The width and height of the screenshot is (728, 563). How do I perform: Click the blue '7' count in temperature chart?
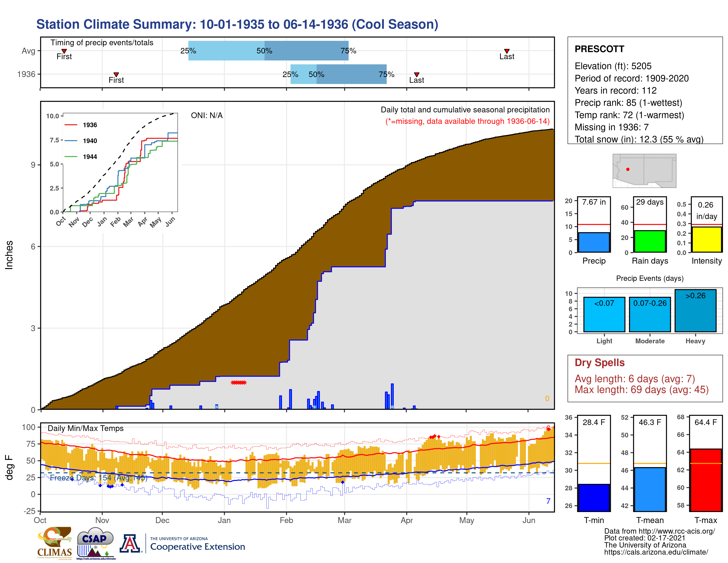coord(548,501)
